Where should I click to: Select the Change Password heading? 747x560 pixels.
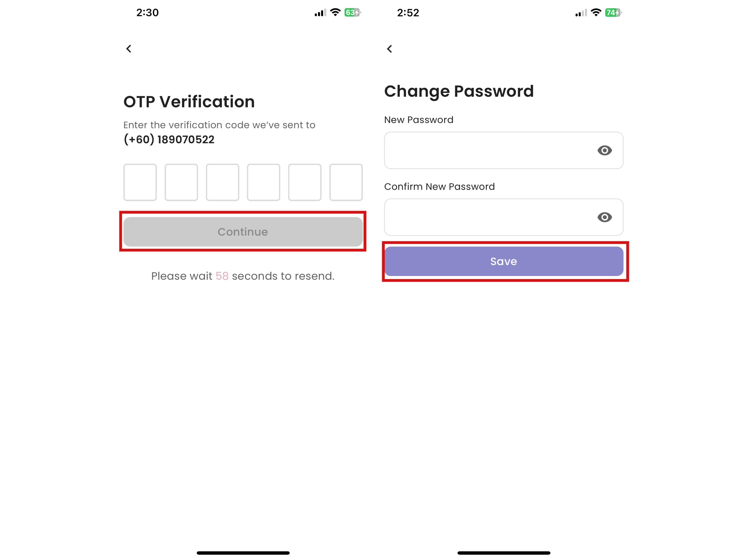tap(459, 91)
